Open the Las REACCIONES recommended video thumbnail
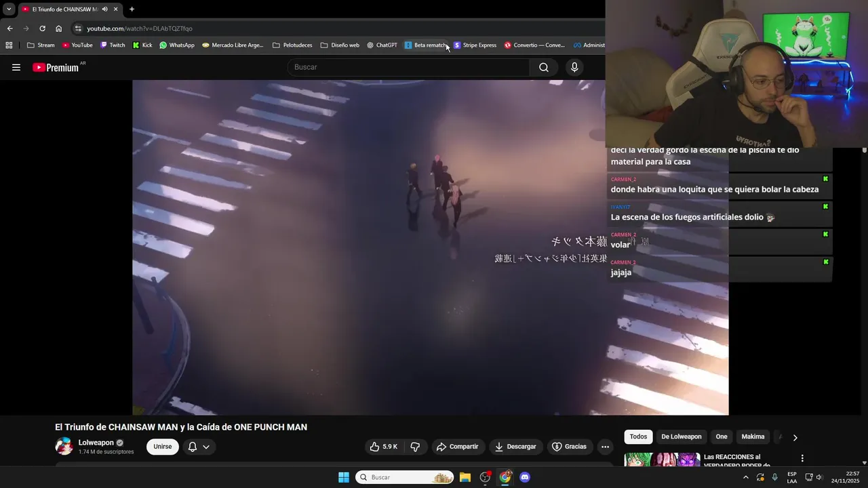 pyautogui.click(x=663, y=460)
